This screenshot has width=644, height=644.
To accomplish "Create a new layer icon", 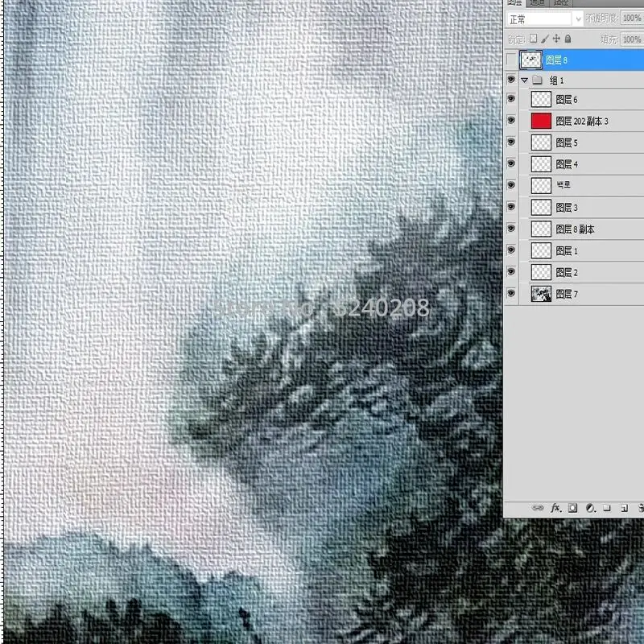I will coord(625,508).
